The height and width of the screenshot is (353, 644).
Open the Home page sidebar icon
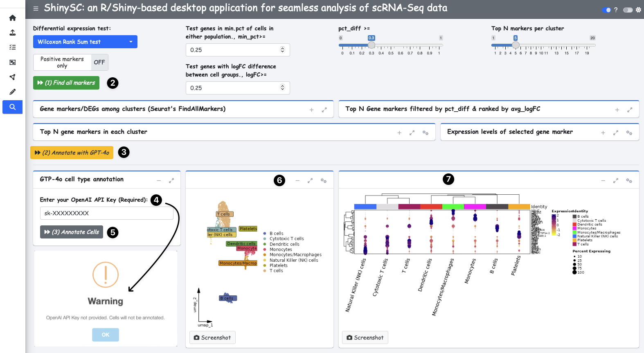coord(12,18)
